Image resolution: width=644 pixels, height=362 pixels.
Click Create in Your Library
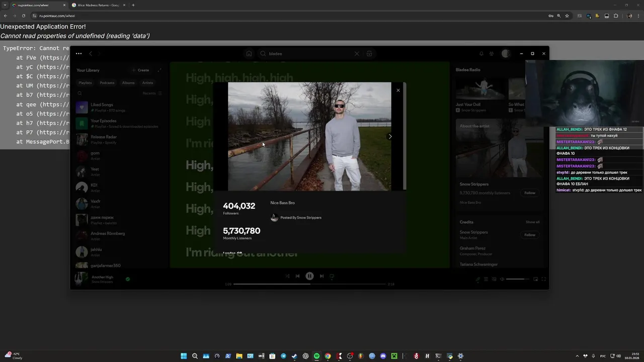click(x=140, y=70)
